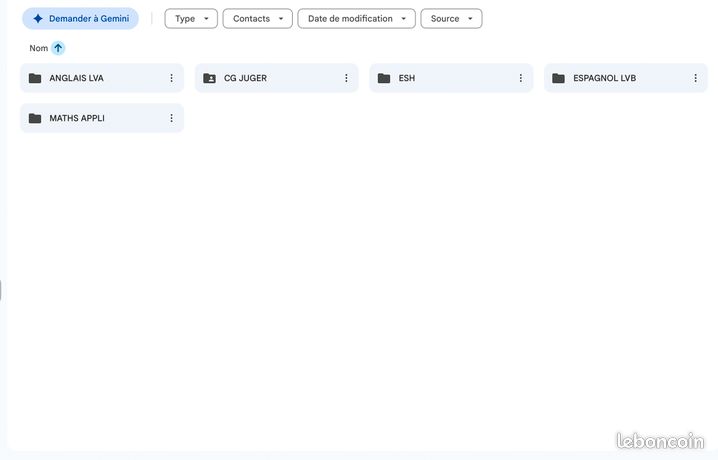Screen dimensions: 718x460
Task: Open more options for ANGLAIS LVA folder
Action: (x=171, y=78)
